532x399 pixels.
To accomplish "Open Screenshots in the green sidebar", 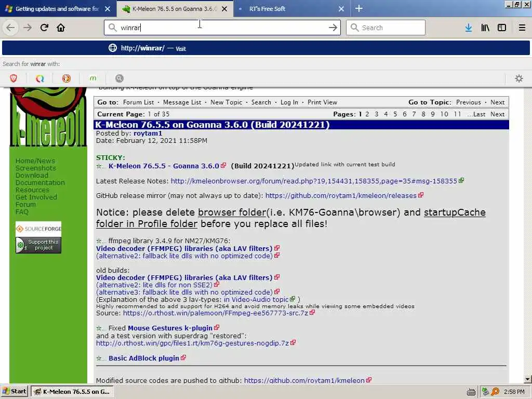I will (36, 168).
